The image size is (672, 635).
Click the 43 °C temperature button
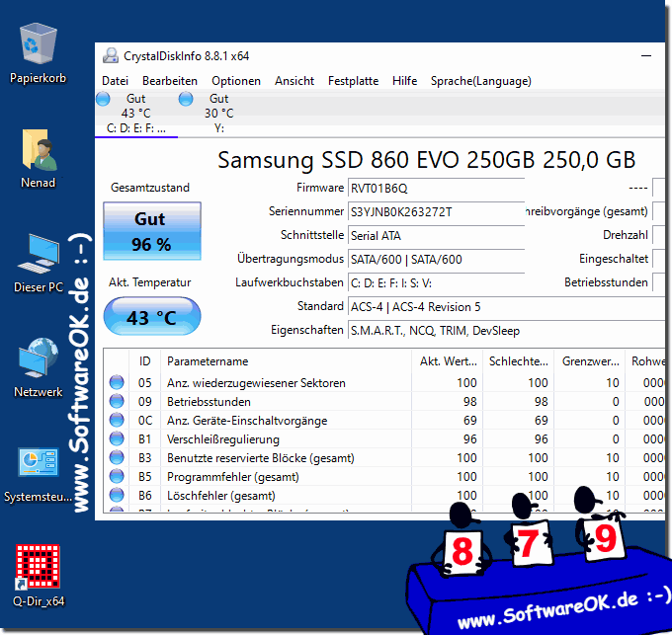click(152, 316)
